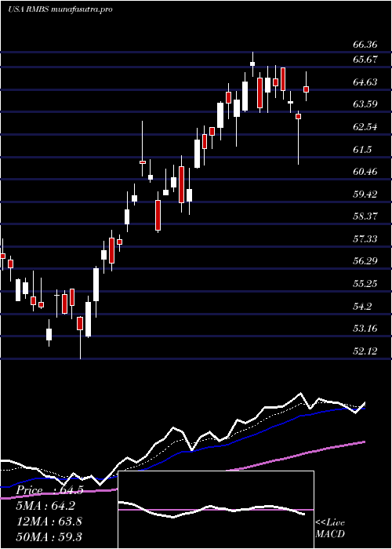Click the 54.2 price level label

(x=362, y=307)
